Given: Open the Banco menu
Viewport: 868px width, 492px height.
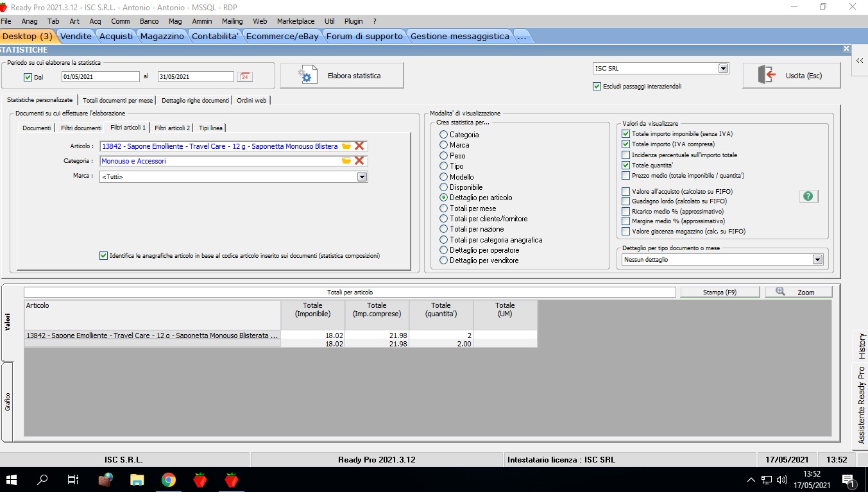Looking at the screenshot, I should tap(149, 21).
